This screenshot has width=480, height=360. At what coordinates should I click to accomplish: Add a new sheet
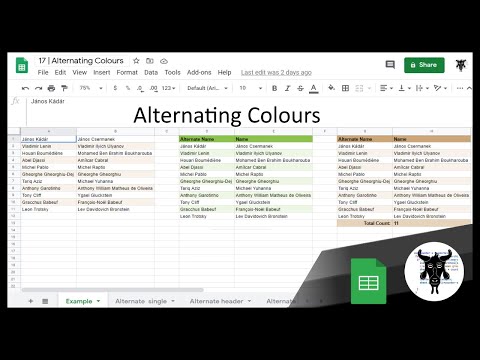[x=30, y=301]
